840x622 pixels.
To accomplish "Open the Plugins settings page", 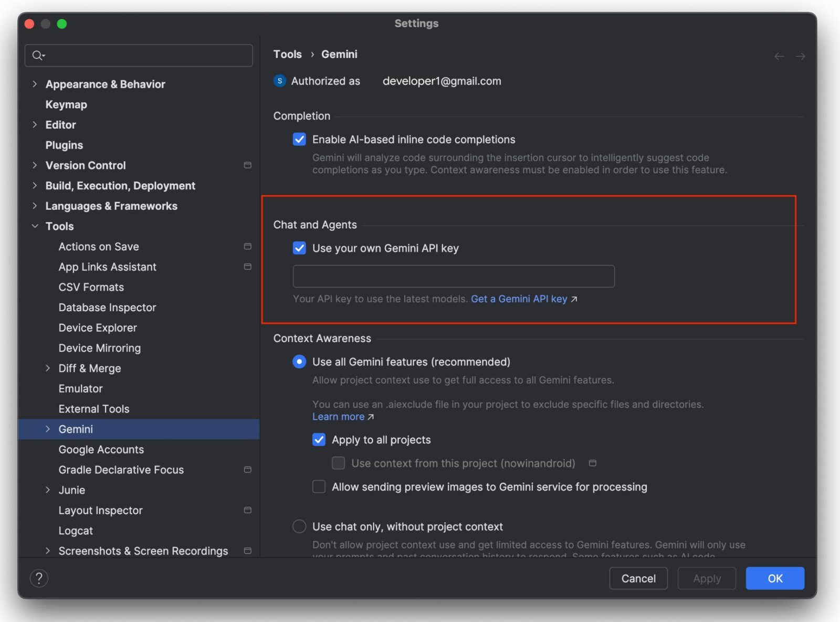I will (64, 145).
